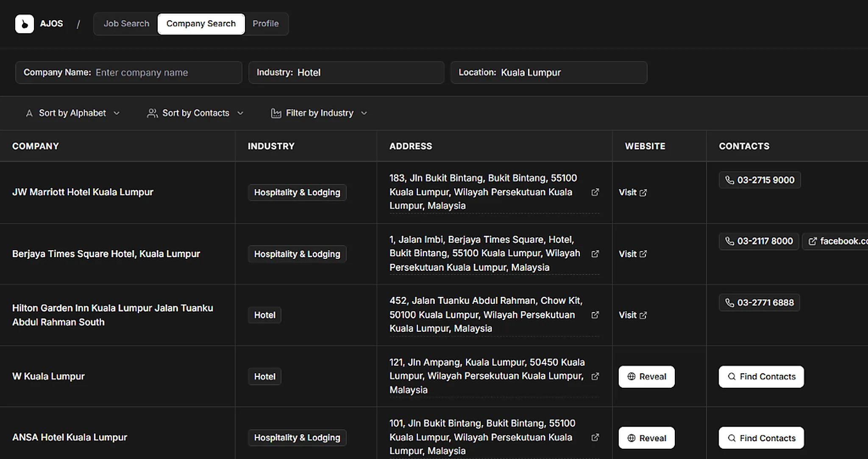Viewport: 868px width, 459px height.
Task: Expand Filter by Industry dropdown
Action: (319, 113)
